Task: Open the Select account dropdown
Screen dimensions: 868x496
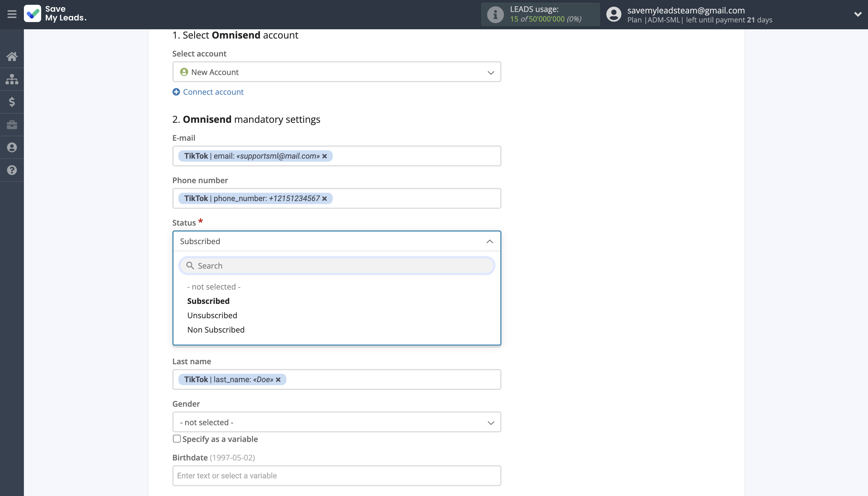Action: pyautogui.click(x=336, y=72)
